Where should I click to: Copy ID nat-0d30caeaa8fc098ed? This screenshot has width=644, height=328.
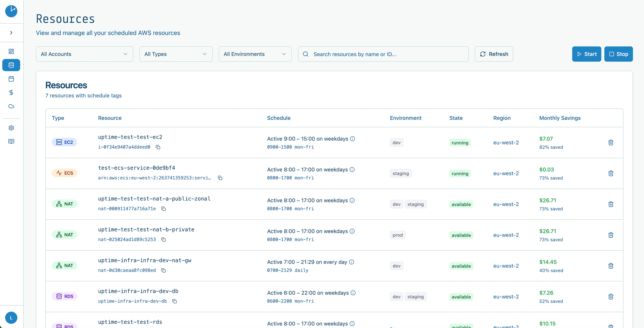(x=163, y=270)
